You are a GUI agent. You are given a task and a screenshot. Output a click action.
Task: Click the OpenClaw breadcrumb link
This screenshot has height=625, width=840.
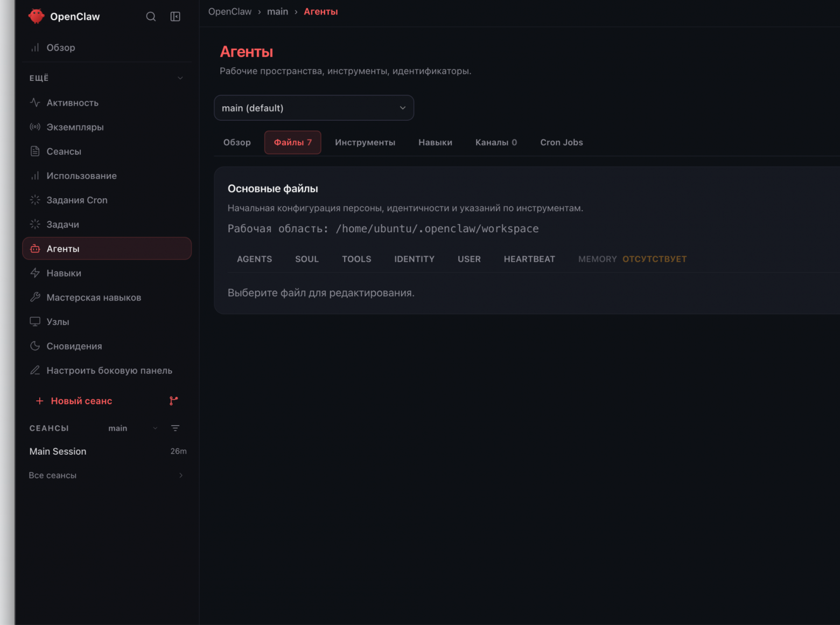[230, 11]
